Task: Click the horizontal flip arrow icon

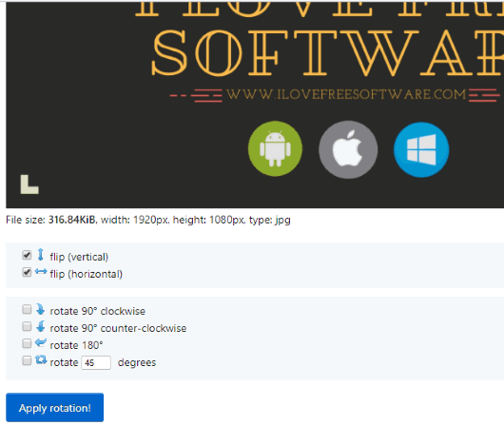Action: tap(41, 272)
